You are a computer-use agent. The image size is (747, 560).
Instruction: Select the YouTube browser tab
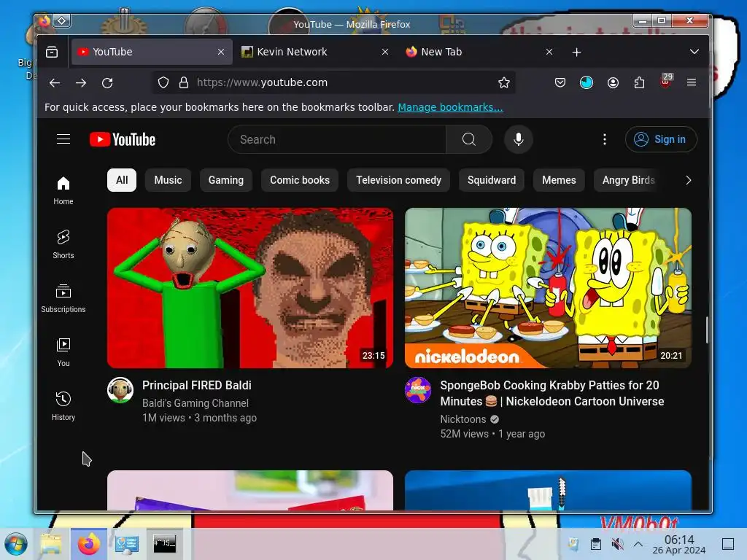tap(152, 52)
